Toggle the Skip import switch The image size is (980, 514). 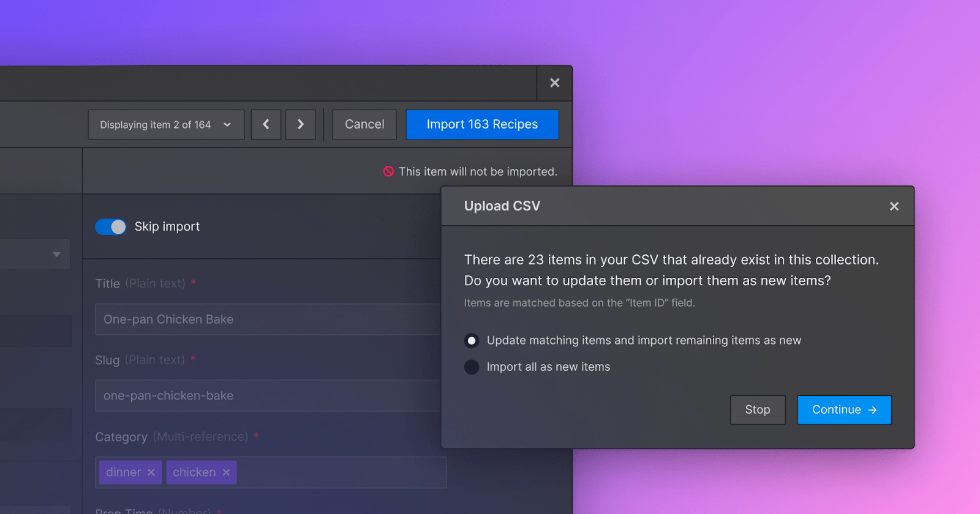[111, 226]
